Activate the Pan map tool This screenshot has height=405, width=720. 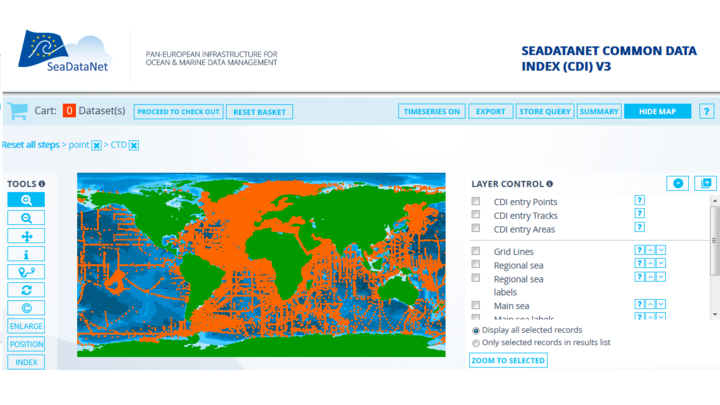pos(26,236)
